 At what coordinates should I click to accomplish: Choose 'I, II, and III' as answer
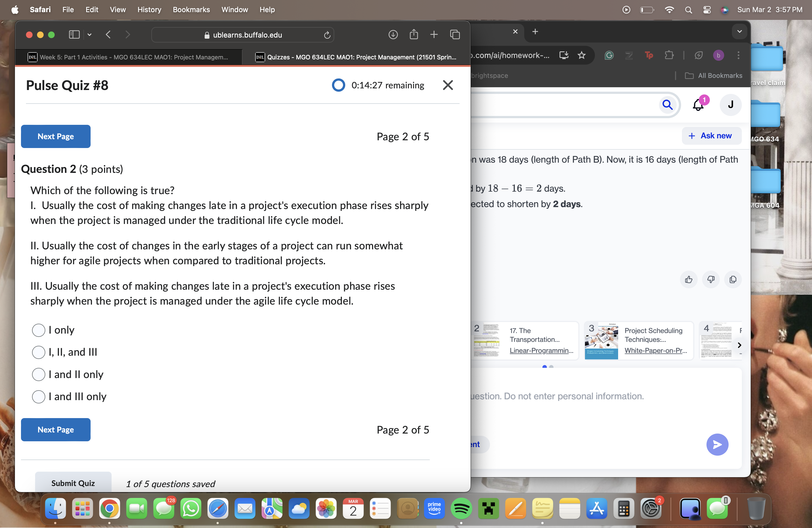tap(39, 352)
